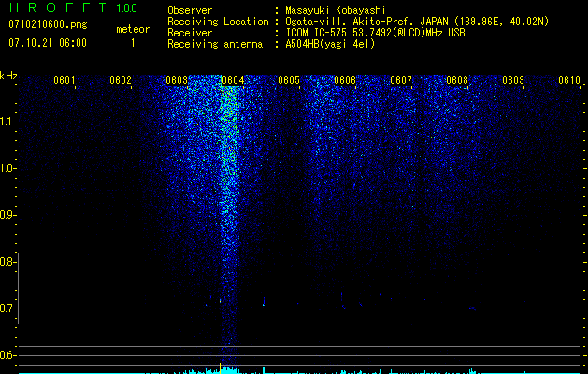The height and width of the screenshot is (374, 588).
Task: Click the meteor count value 1
Action: point(133,43)
